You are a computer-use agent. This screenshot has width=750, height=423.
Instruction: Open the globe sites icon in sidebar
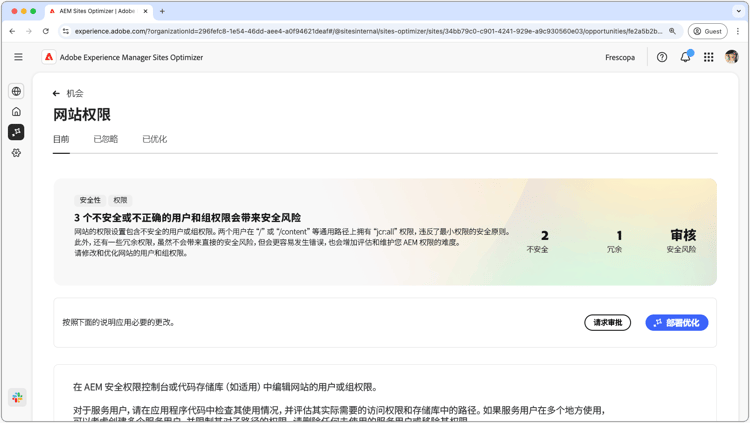click(16, 91)
